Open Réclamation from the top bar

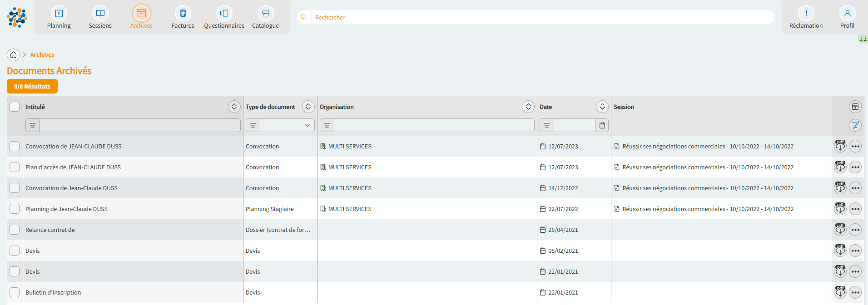click(x=805, y=18)
